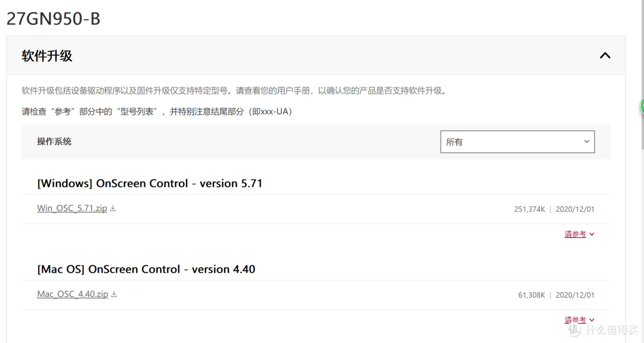Select the Mac OS OnScreen Control version 4.40 title
This screenshot has width=644, height=343.
click(146, 269)
